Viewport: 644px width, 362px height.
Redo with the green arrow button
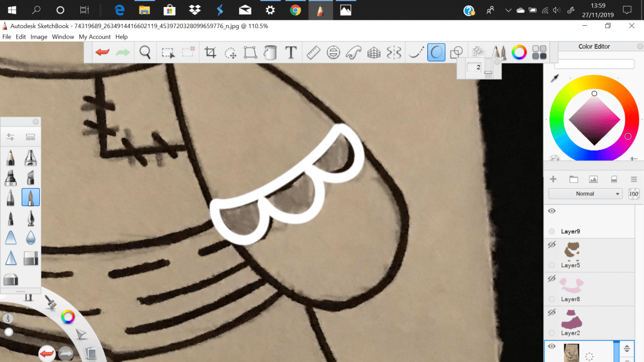122,52
